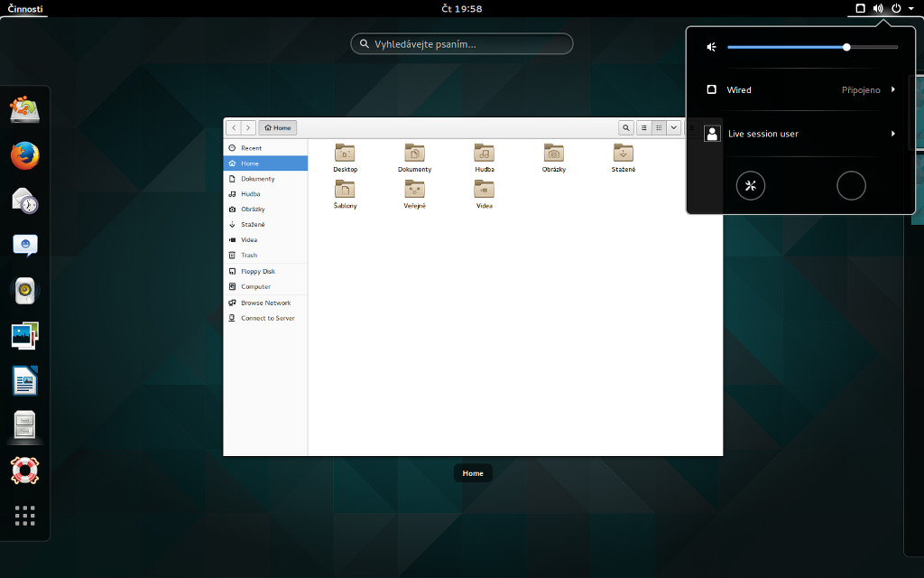Open the Stažené folder icon
Screen dimensions: 924x578
pyautogui.click(x=623, y=157)
